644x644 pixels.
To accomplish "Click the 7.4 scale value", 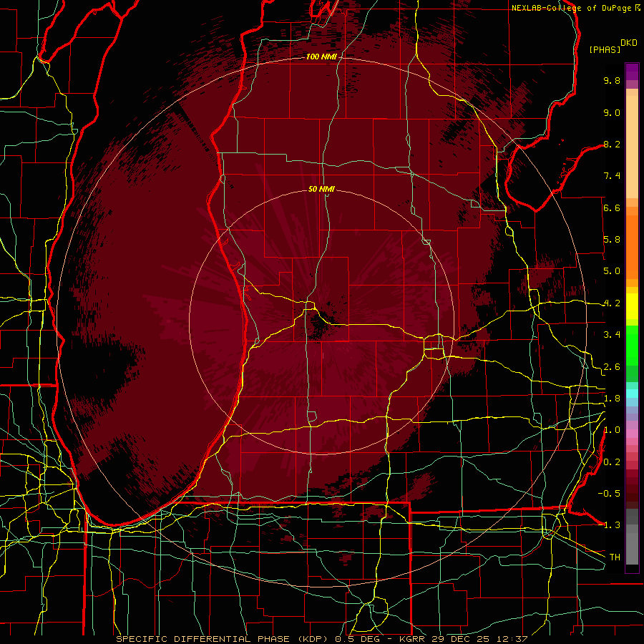I will point(612,176).
